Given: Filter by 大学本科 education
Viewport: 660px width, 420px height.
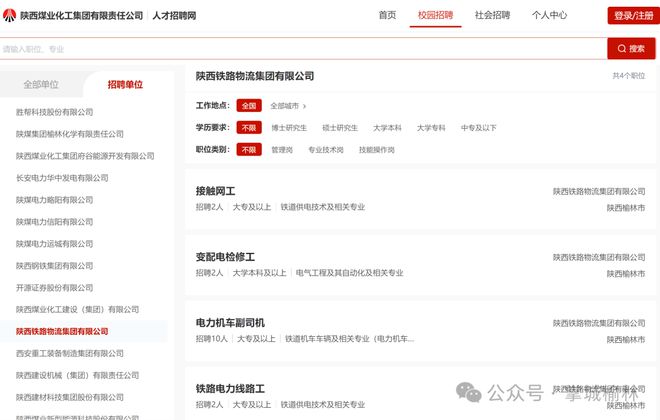Looking at the screenshot, I should [387, 128].
